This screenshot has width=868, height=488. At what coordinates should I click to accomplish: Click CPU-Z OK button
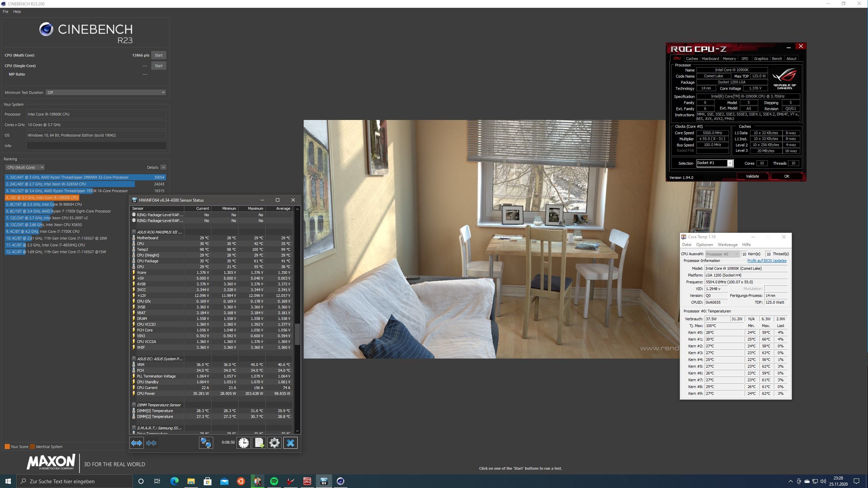pos(786,176)
